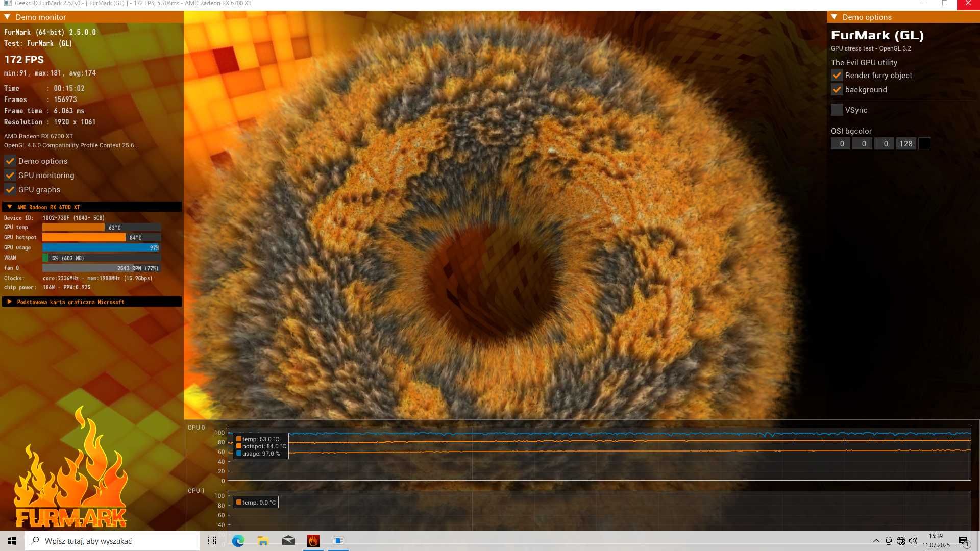Image resolution: width=980 pixels, height=551 pixels.
Task: Click the OSI bgcolor red value field
Action: coord(841,144)
